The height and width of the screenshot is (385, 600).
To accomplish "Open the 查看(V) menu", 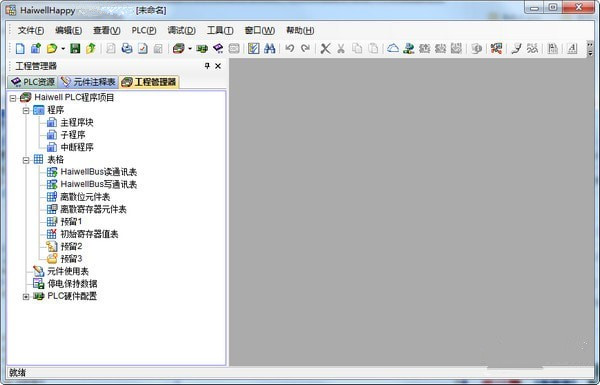I will pos(106,30).
